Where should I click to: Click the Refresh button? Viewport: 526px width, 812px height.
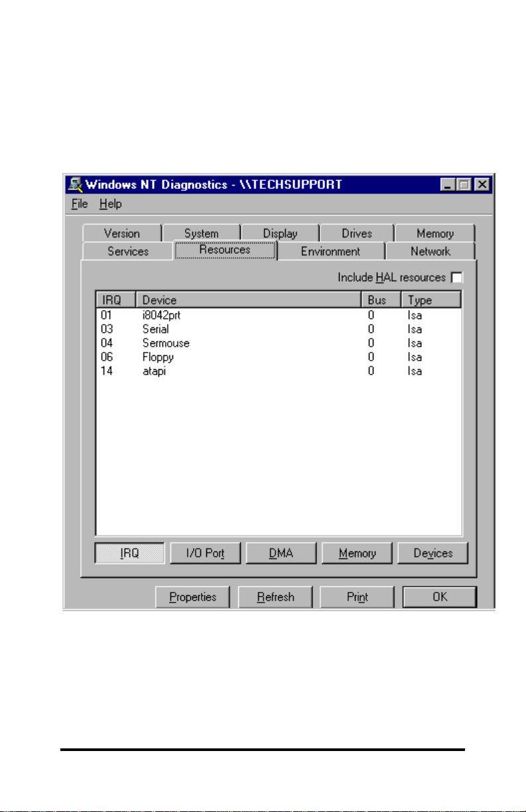pos(275,597)
